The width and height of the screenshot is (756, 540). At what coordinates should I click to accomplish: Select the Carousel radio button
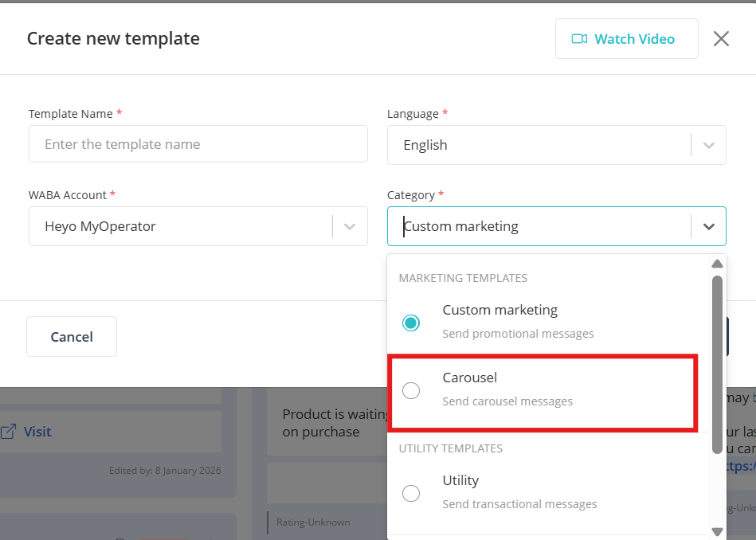point(411,390)
